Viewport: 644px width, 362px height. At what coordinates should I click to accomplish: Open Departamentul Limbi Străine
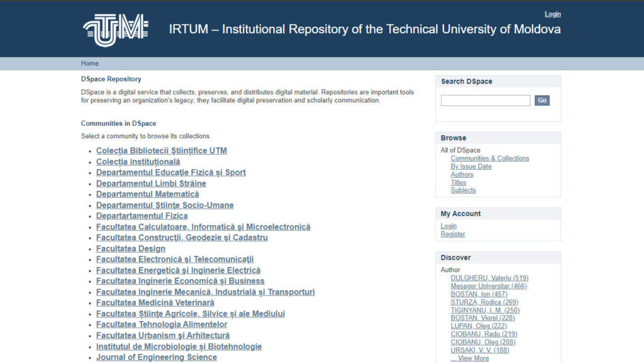click(x=151, y=184)
